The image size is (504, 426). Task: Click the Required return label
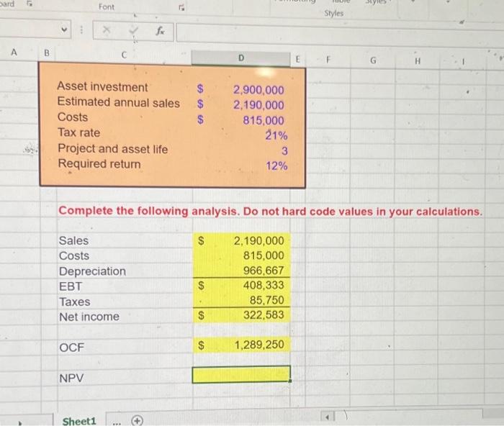coord(99,164)
